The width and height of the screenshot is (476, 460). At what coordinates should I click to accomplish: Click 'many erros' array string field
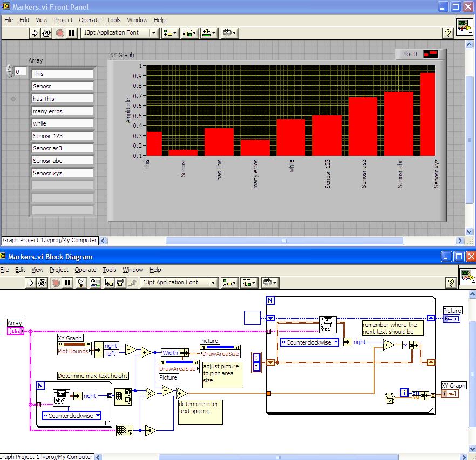pos(62,111)
